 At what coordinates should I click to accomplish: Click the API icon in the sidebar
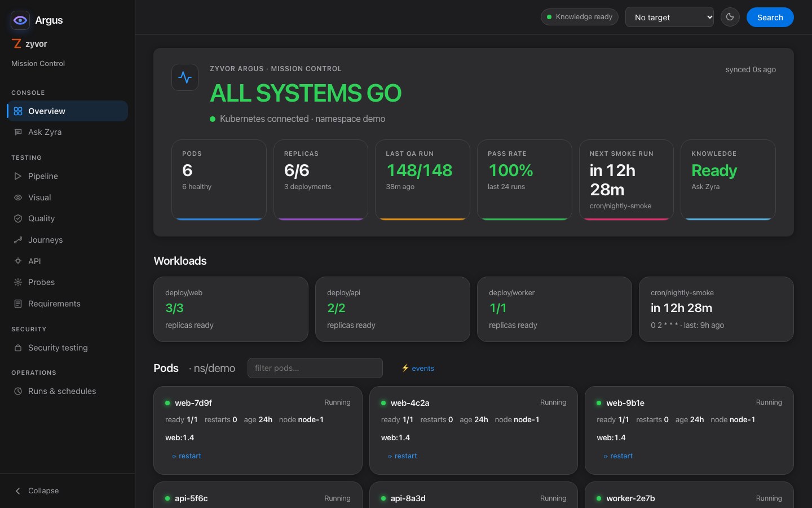(x=18, y=261)
